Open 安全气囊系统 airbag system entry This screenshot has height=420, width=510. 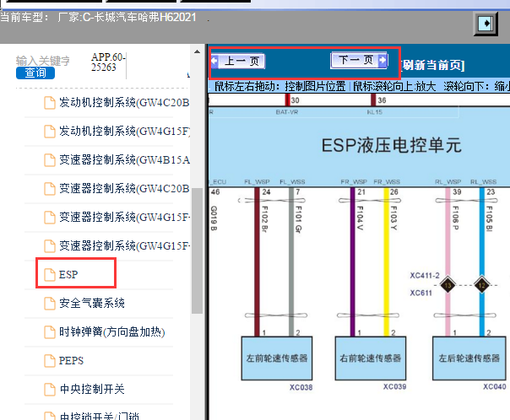92,303
